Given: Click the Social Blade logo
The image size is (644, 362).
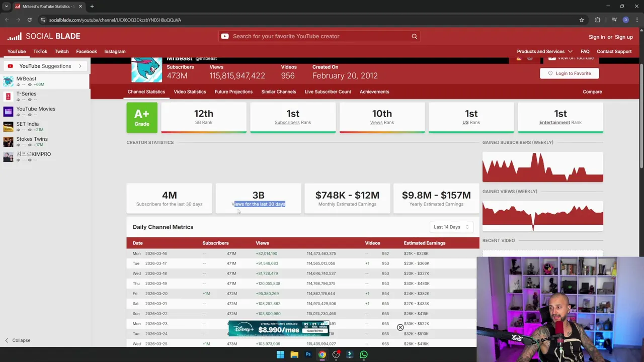Looking at the screenshot, I should click(x=44, y=36).
